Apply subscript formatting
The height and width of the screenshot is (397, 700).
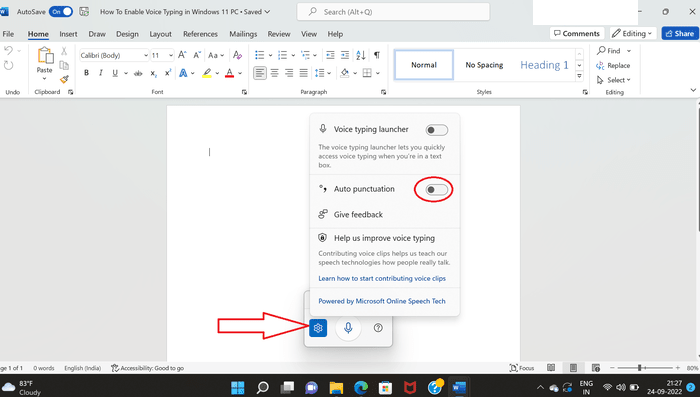point(153,73)
